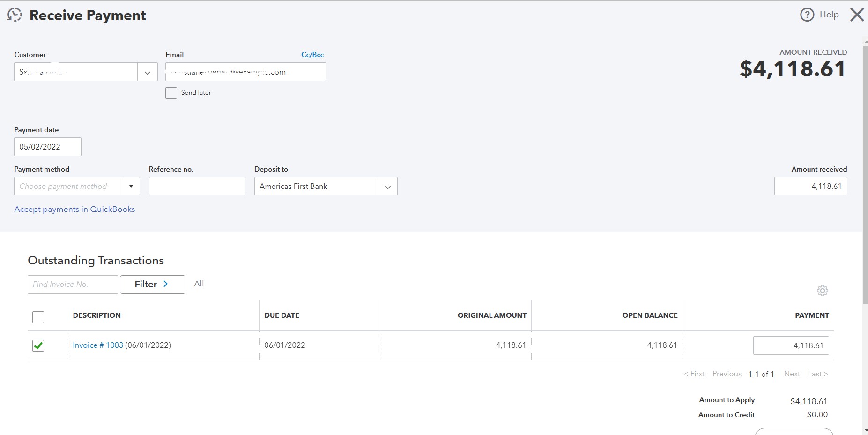Click the Amount received input field
868x435 pixels.
pos(810,186)
